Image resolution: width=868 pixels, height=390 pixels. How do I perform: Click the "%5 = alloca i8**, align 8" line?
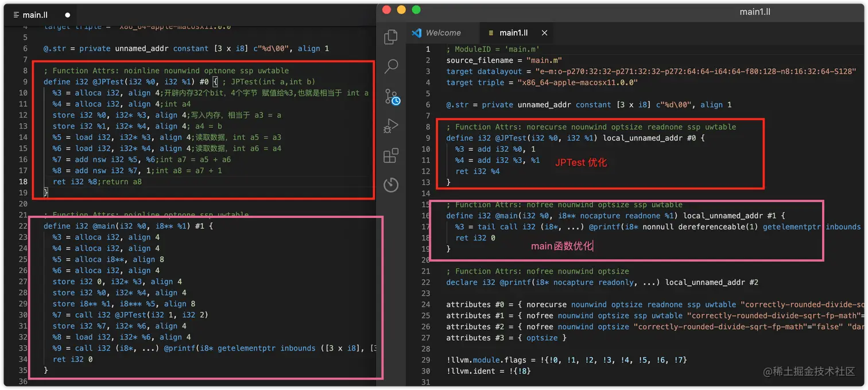pyautogui.click(x=108, y=259)
